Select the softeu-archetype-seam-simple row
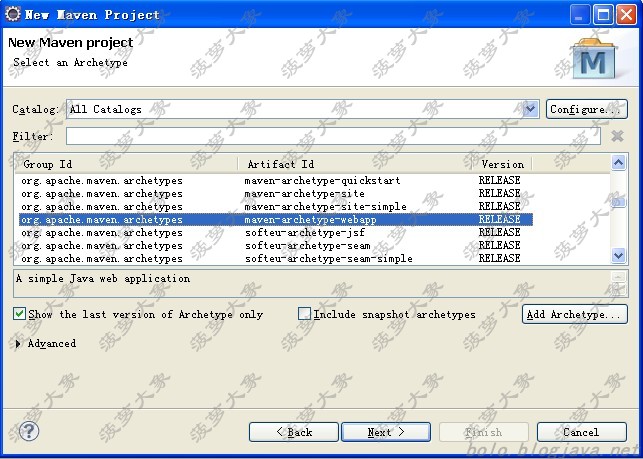This screenshot has height=459, width=643. pos(276,258)
